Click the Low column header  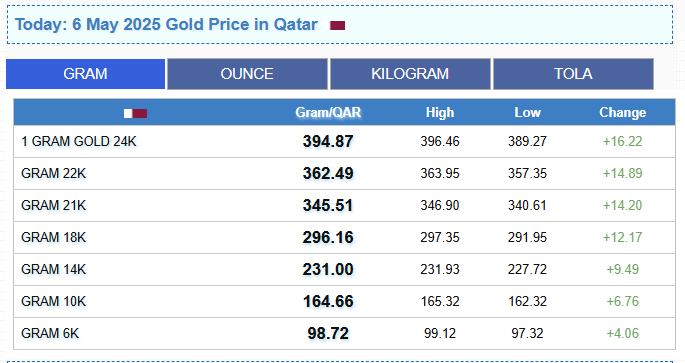point(527,113)
